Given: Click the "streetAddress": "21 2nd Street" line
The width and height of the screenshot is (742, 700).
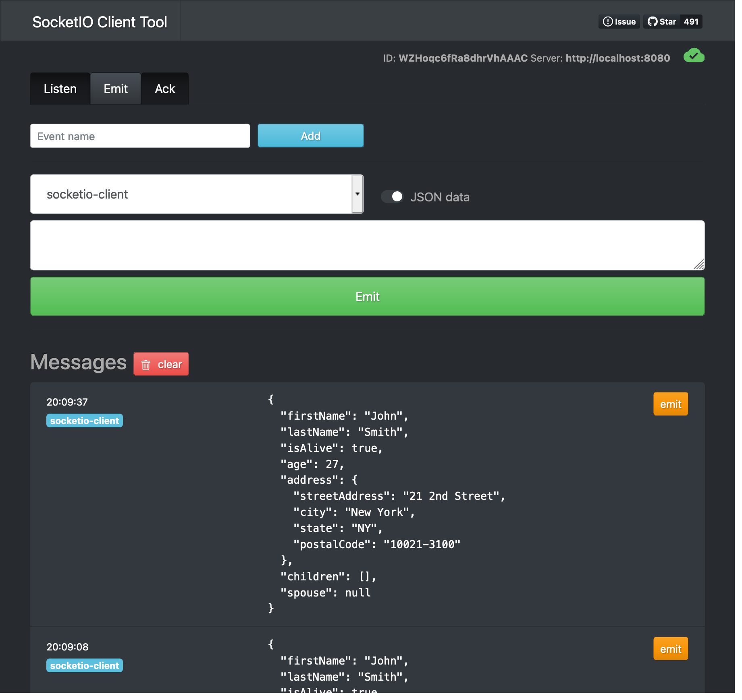Looking at the screenshot, I should pos(399,496).
